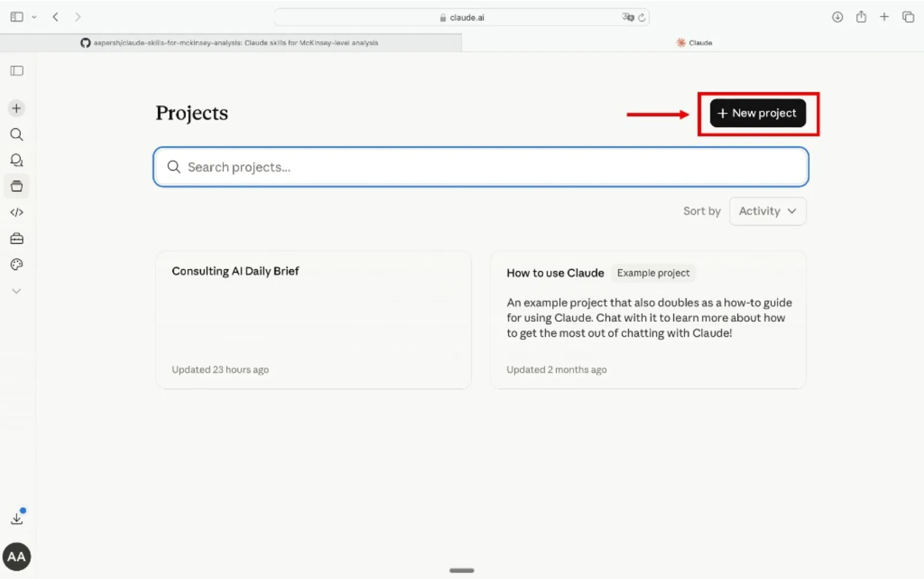Open the Chats icon in sidebar

(17, 160)
